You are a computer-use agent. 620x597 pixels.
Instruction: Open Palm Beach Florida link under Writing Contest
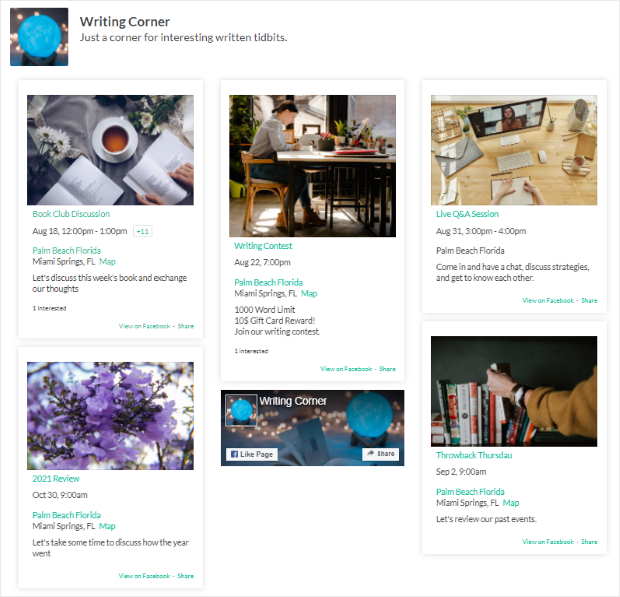[268, 283]
